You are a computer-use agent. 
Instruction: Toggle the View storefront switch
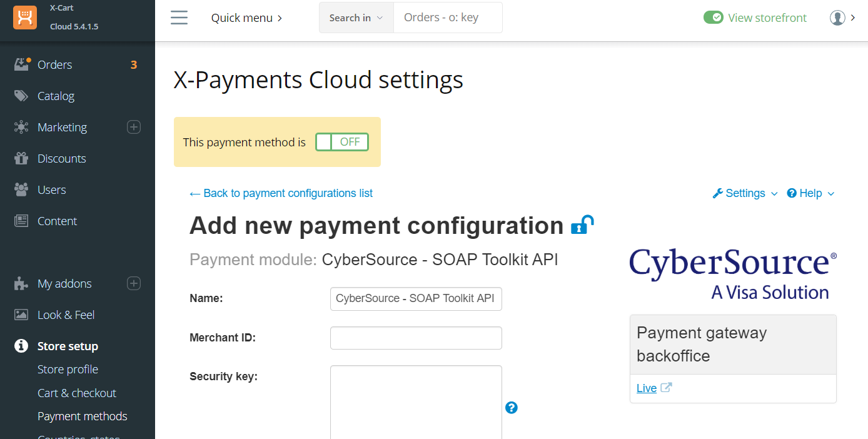pyautogui.click(x=714, y=18)
